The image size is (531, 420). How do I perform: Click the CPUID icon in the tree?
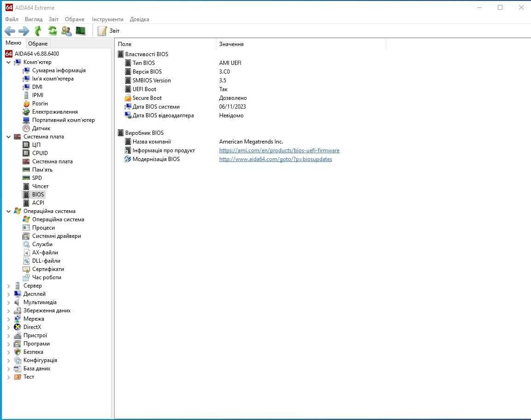coord(26,153)
